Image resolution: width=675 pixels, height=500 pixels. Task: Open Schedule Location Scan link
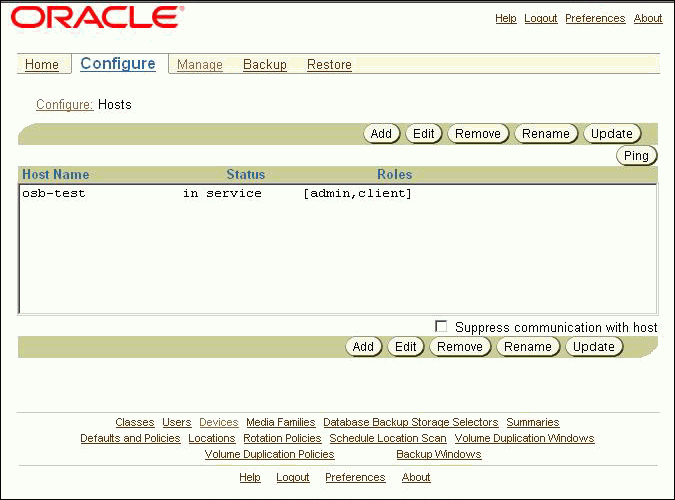click(388, 438)
